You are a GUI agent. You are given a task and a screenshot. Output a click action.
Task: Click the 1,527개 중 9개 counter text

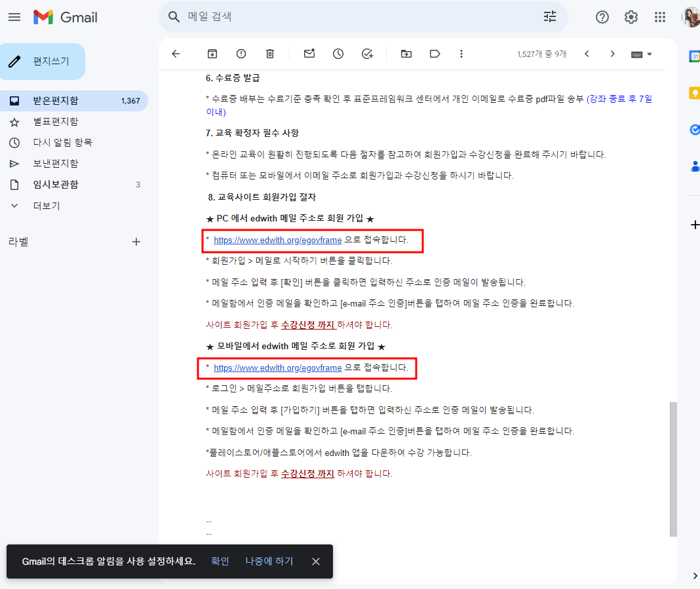click(541, 54)
